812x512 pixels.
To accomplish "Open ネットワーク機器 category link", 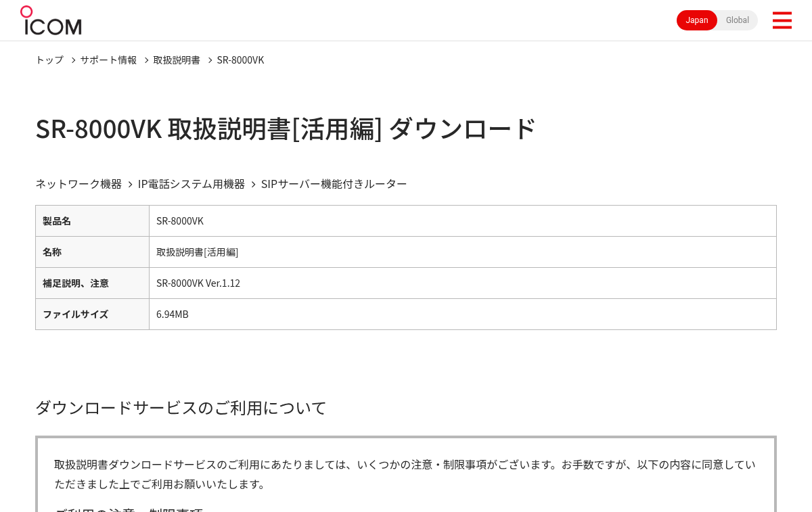I will [x=78, y=184].
